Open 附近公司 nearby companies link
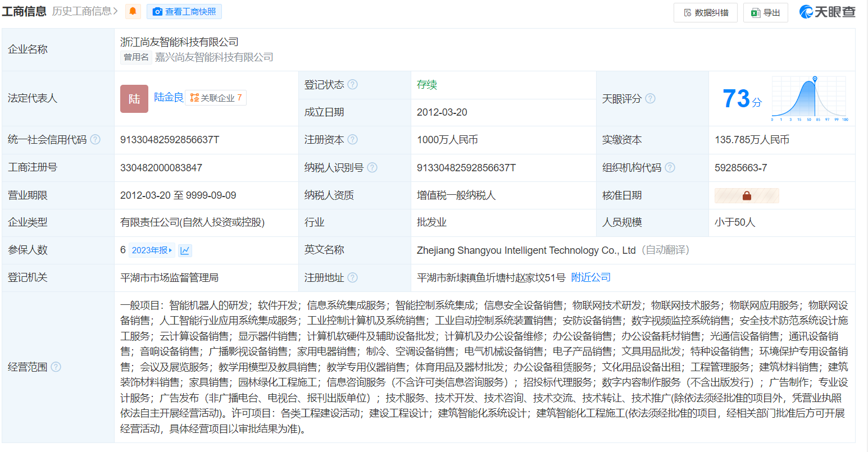This screenshot has height=452, width=868. point(590,277)
